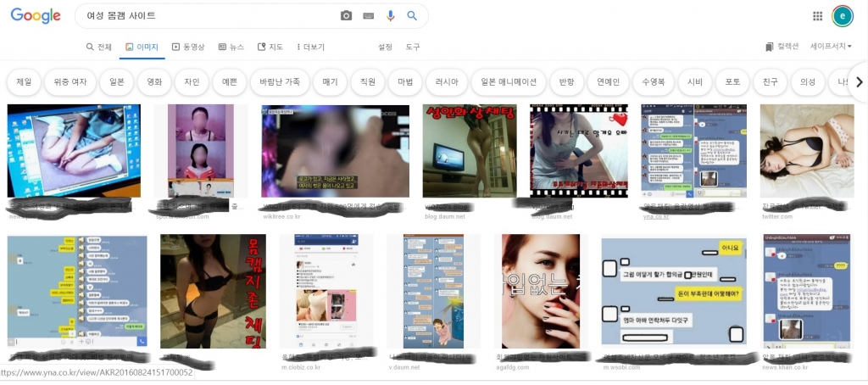This screenshot has height=385, width=868.
Task: Filter by the 매기 chip
Action: [x=330, y=82]
